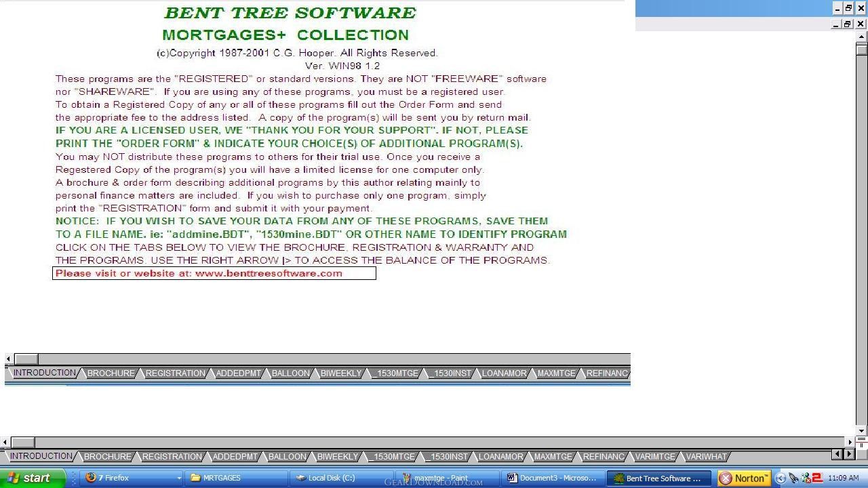Screen dimensions: 868x488
Task: Show hidden tray icons with round arrow
Action: (x=781, y=479)
